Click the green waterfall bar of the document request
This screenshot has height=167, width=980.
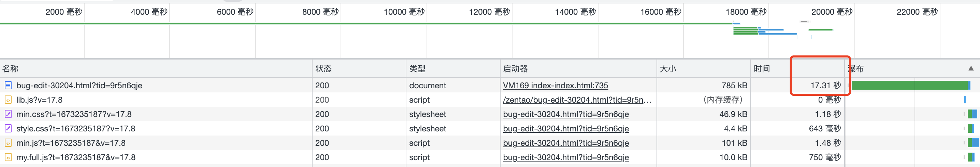tap(909, 86)
